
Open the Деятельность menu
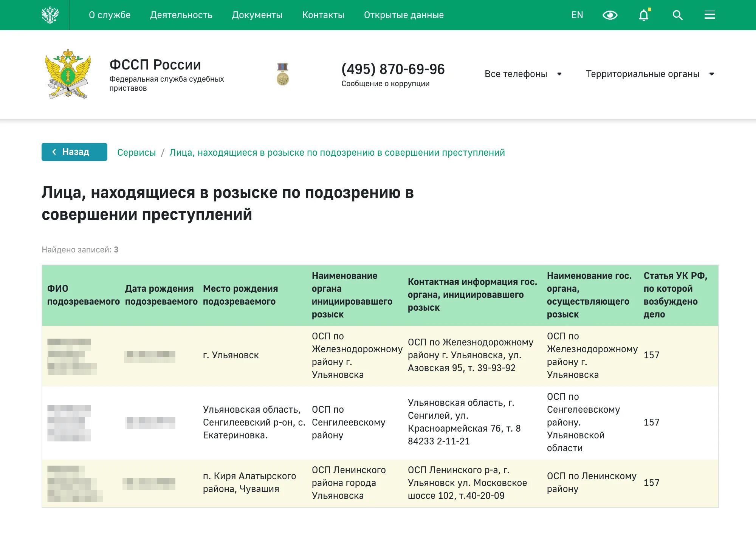click(x=181, y=15)
